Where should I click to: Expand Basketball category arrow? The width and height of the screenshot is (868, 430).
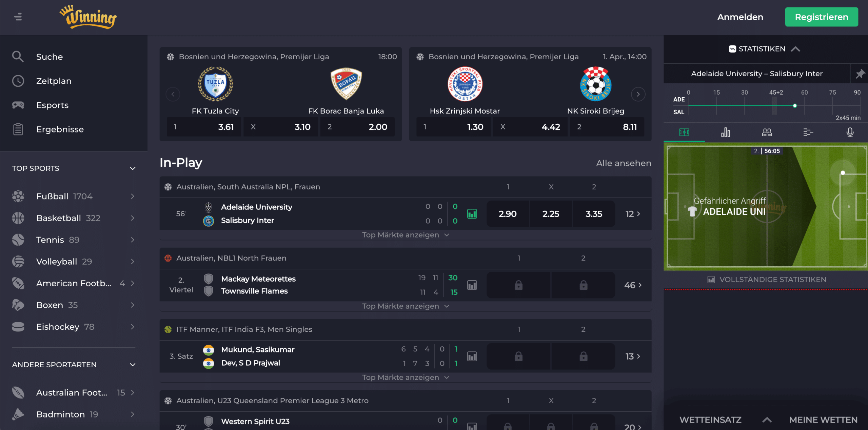tap(133, 218)
